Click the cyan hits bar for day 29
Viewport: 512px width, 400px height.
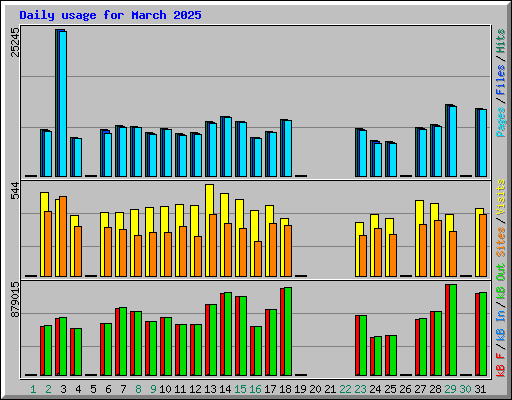(x=453, y=141)
